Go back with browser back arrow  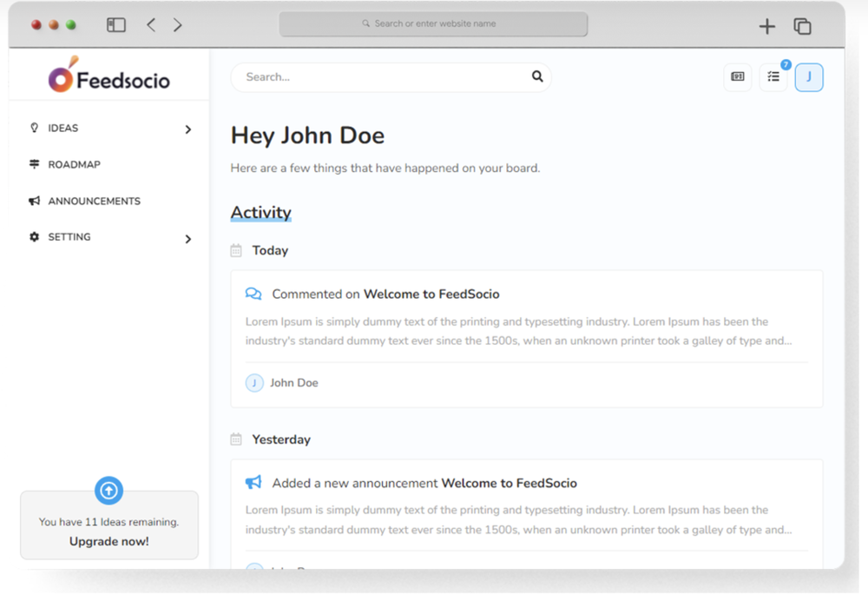coord(150,25)
